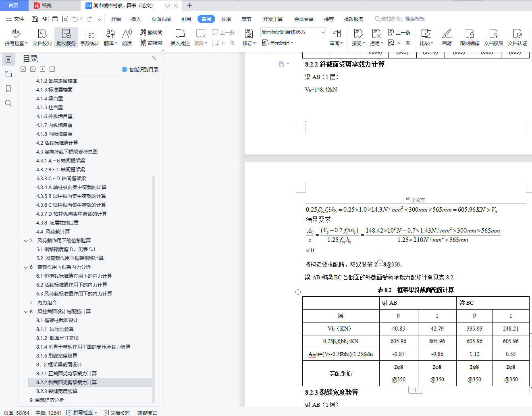
Task: Go to revision 下一条 beside 拒绝
Action: pyautogui.click(x=399, y=43)
